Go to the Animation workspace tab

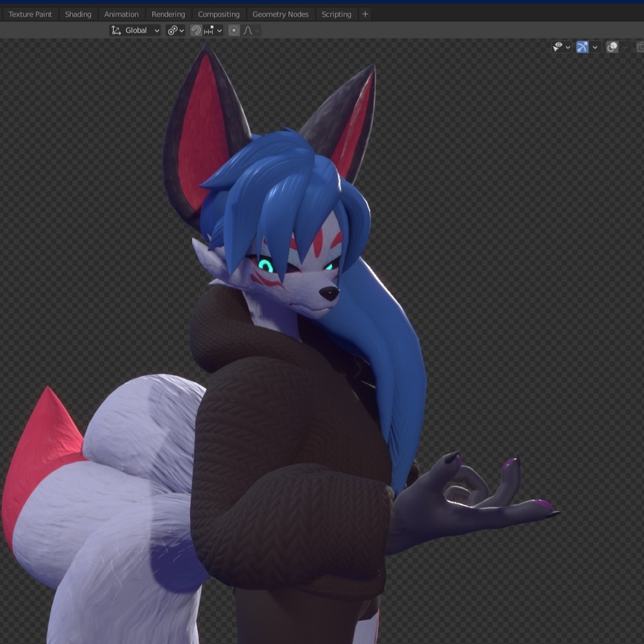[x=121, y=14]
